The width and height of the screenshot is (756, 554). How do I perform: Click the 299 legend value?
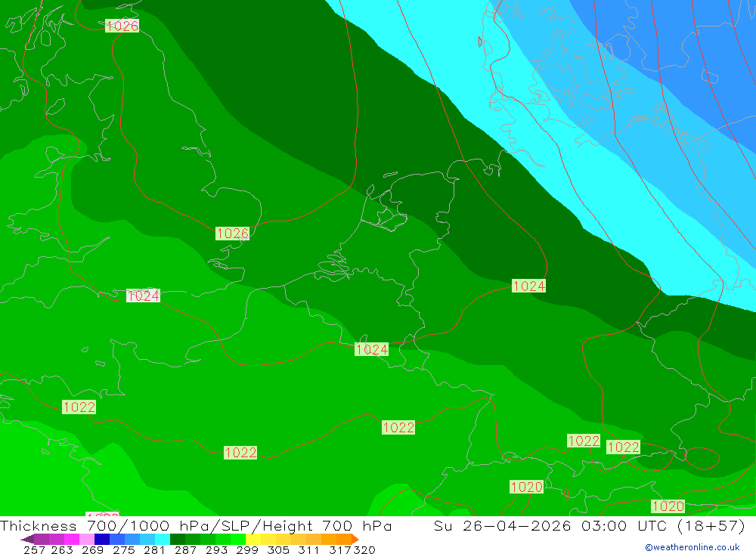click(247, 549)
